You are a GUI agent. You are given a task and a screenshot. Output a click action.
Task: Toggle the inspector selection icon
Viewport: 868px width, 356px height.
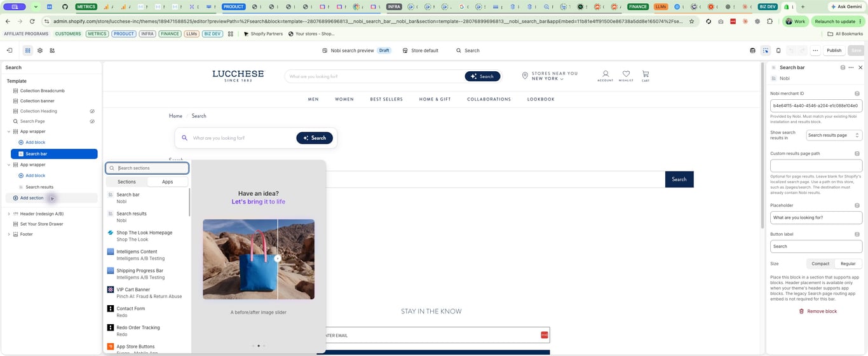point(766,50)
